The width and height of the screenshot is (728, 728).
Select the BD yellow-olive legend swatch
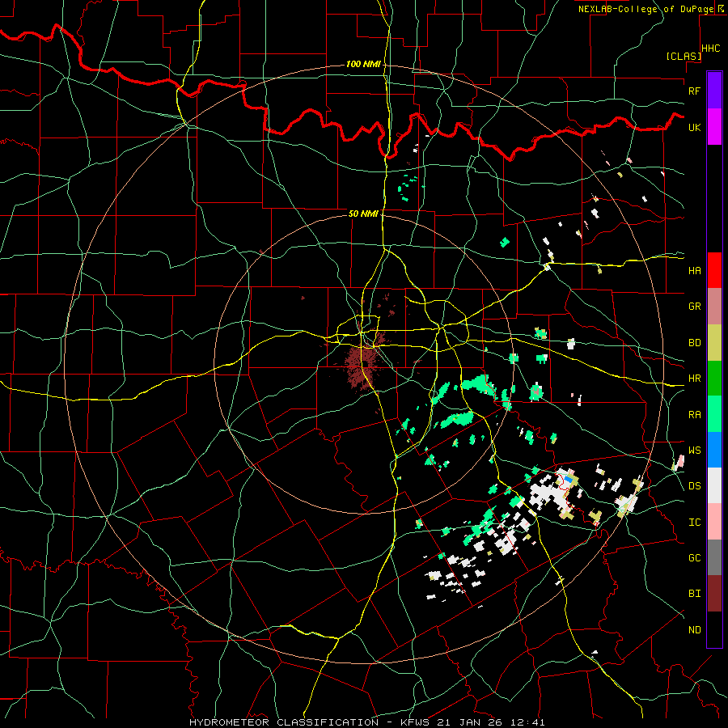[x=714, y=342]
